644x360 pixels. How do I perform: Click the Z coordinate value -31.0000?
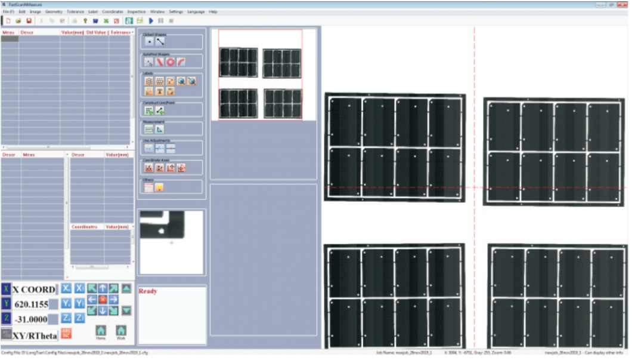pos(31,319)
